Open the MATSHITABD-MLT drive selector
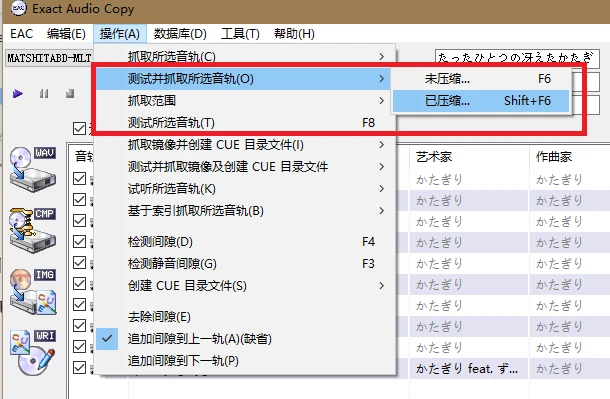This screenshot has height=399, width=610. tap(49, 58)
